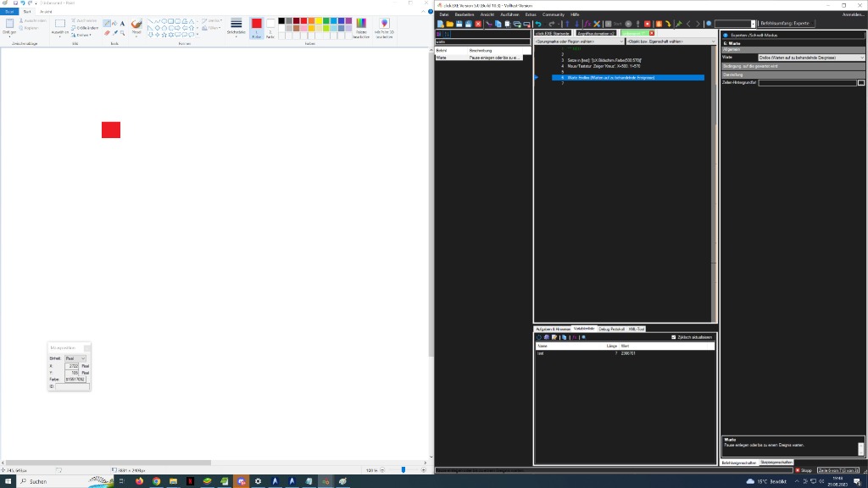
Task: Expand the Warte Endlos dropdown
Action: coord(862,58)
